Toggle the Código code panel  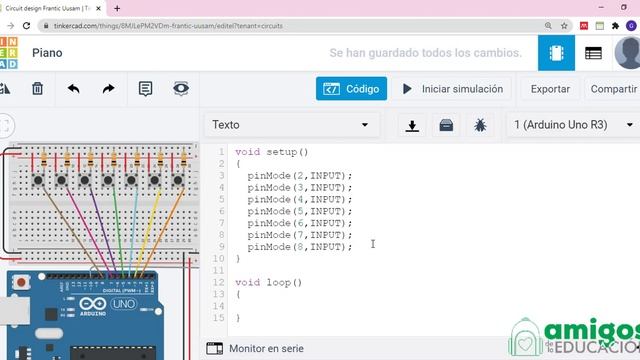pyautogui.click(x=351, y=89)
